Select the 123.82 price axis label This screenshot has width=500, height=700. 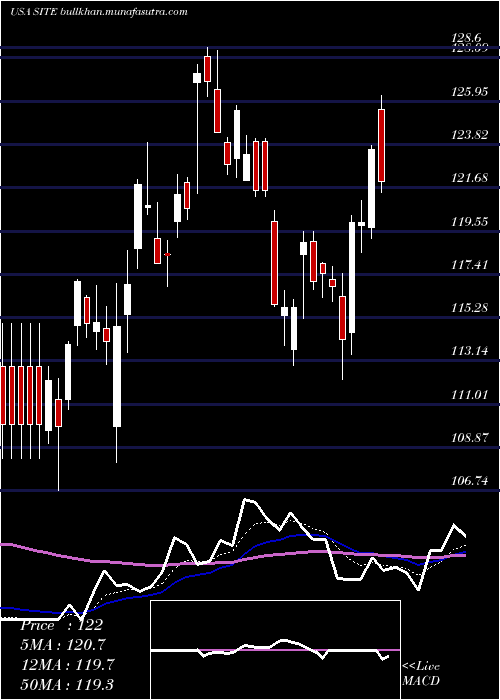click(470, 135)
